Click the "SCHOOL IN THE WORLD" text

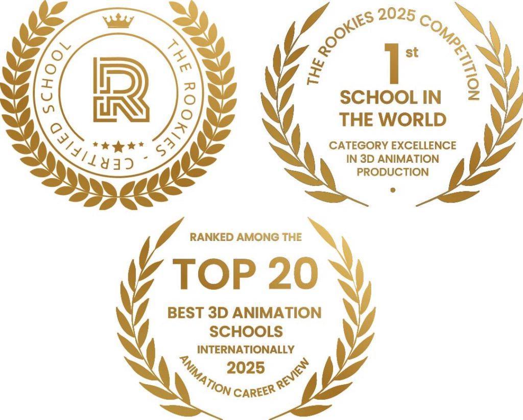(393, 108)
